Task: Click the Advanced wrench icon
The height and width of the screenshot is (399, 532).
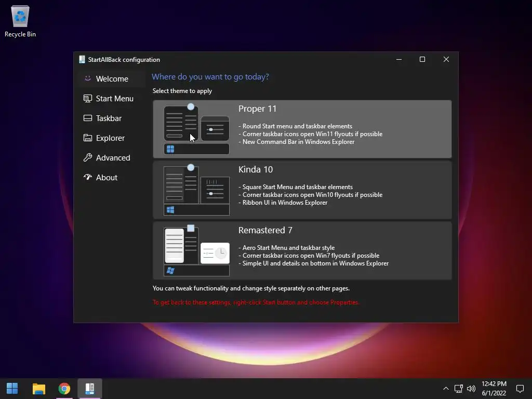Action: coord(87,157)
